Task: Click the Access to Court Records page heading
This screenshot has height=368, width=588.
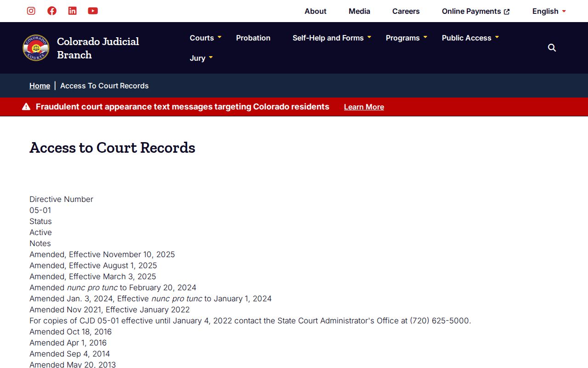Action: point(112,147)
